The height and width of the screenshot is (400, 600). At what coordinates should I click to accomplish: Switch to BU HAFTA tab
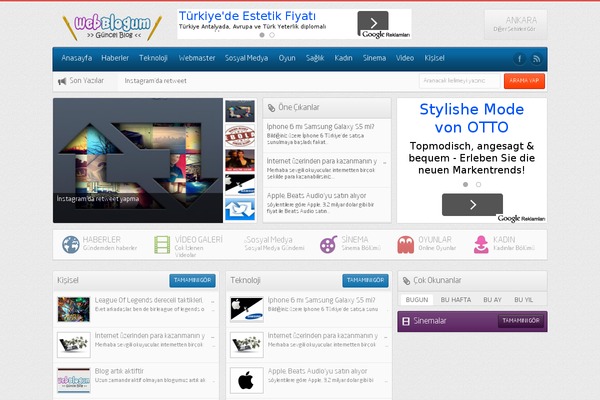pyautogui.click(x=456, y=300)
